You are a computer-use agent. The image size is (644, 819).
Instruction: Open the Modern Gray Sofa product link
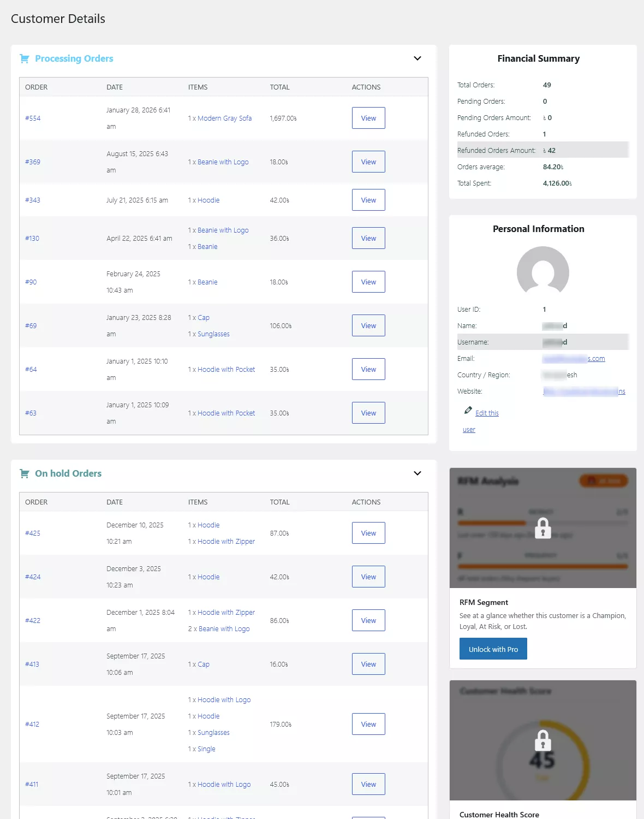[x=224, y=118]
